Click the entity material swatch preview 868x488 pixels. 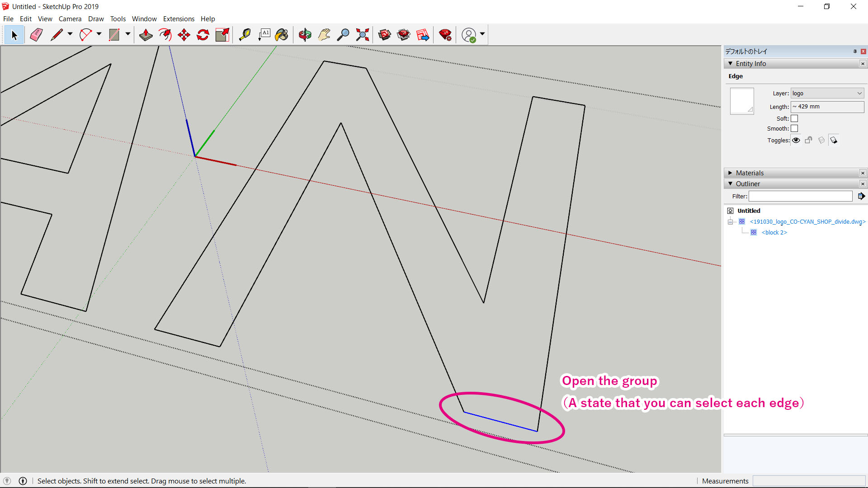coord(742,101)
